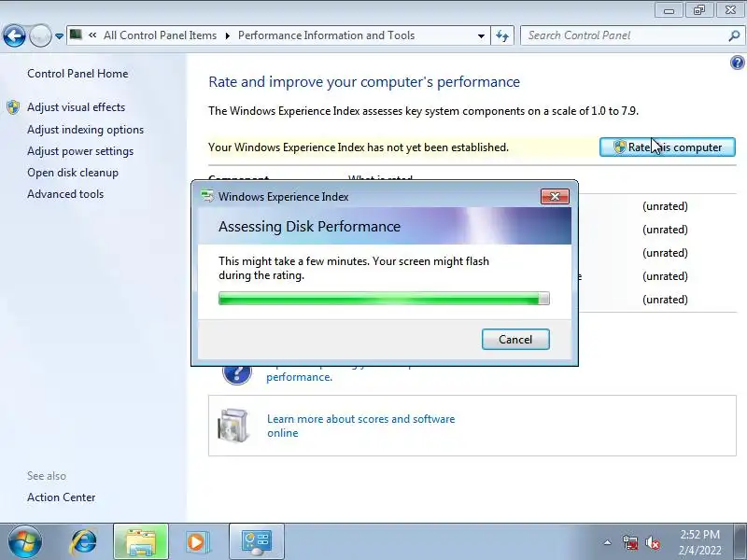
Task: Click the blue question mark tips icon
Action: tap(237, 373)
